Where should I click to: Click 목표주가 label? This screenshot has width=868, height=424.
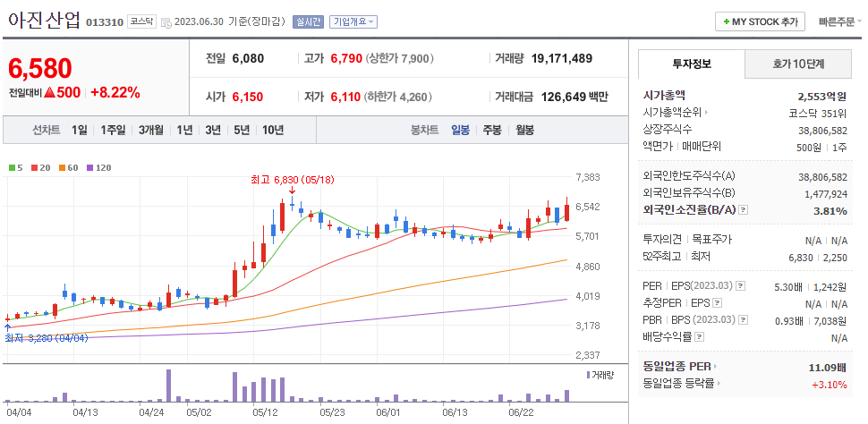[x=713, y=240]
